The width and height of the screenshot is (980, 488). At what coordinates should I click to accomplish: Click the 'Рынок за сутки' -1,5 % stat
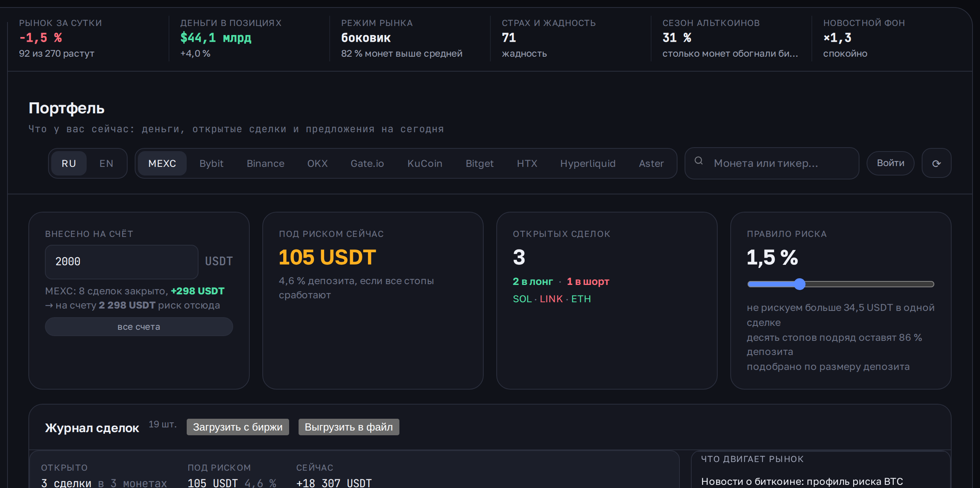click(41, 38)
